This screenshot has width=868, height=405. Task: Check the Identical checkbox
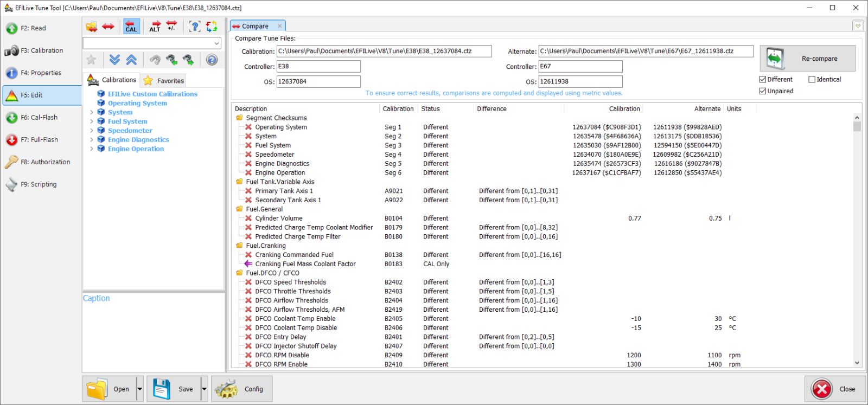click(812, 79)
